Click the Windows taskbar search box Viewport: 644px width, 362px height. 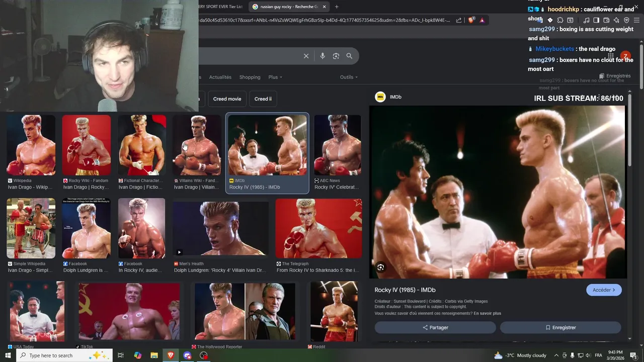[x=64, y=355]
